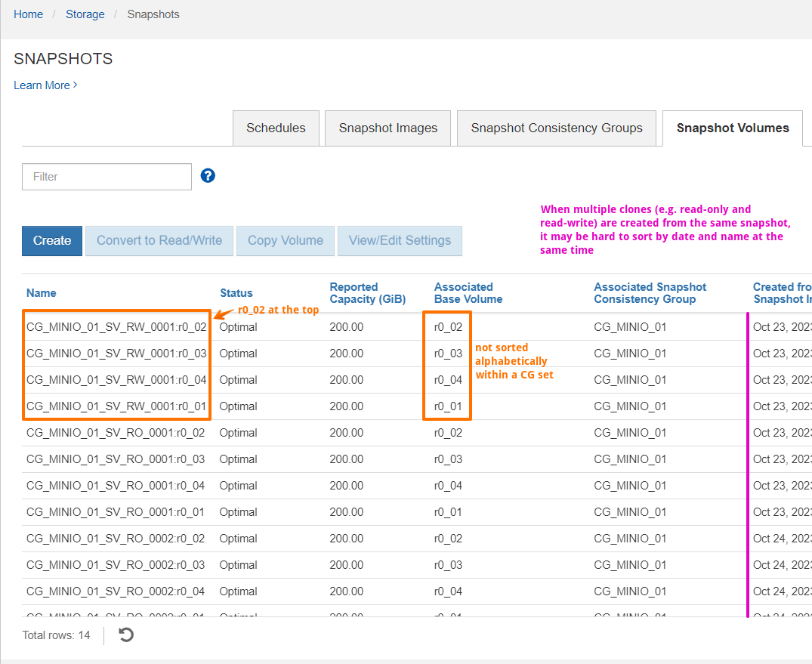Sort by Reported Capacity (GiB) header
Screen dimensions: 812x664
pyautogui.click(x=368, y=293)
